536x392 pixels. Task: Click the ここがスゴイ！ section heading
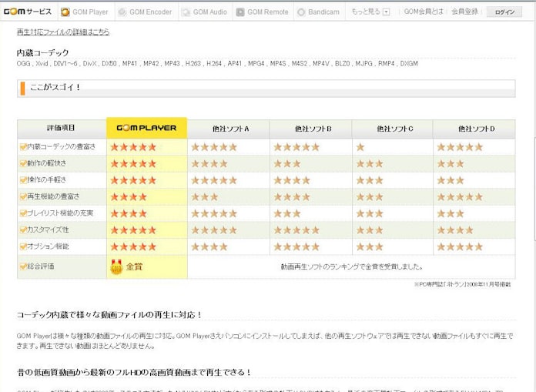(x=55, y=87)
